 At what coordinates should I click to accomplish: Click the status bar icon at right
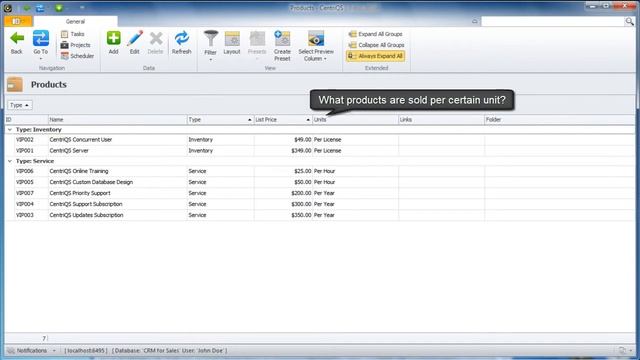[x=622, y=351]
